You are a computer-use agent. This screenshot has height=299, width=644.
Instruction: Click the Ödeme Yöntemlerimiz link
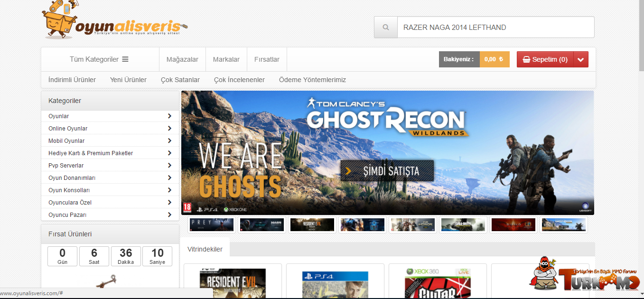[312, 80]
